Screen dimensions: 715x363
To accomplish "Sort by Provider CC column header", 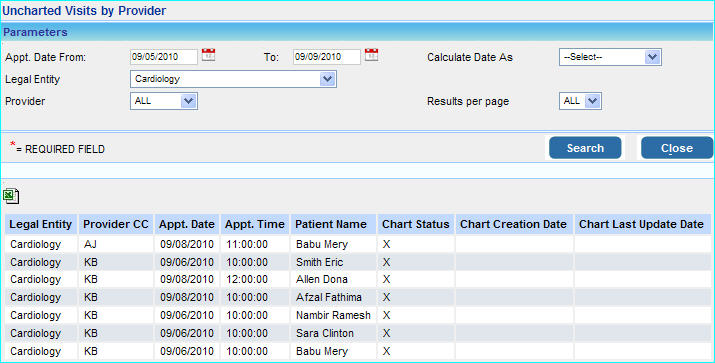I will [x=116, y=224].
